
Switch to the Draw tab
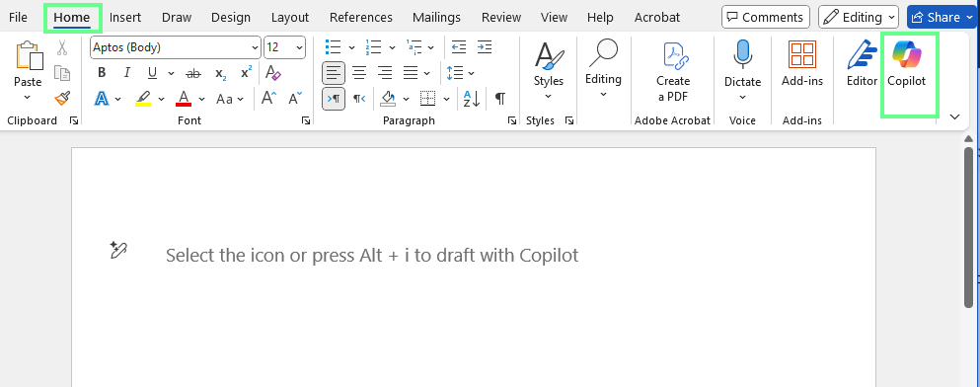coord(177,17)
